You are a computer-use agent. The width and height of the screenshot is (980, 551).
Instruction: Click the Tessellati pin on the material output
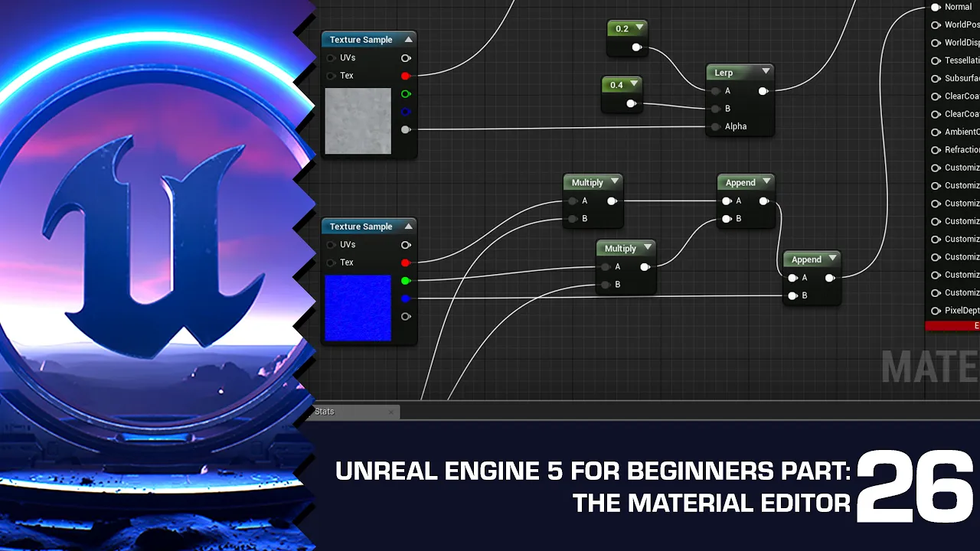point(936,60)
